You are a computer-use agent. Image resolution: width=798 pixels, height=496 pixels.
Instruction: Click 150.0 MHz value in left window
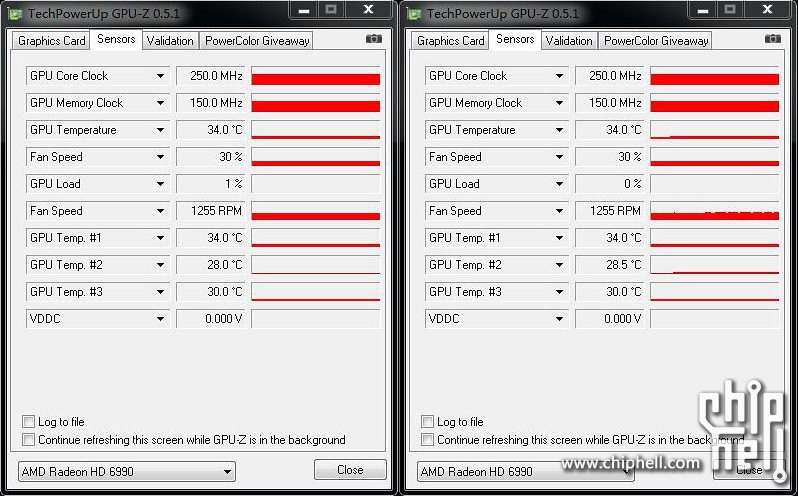click(210, 103)
